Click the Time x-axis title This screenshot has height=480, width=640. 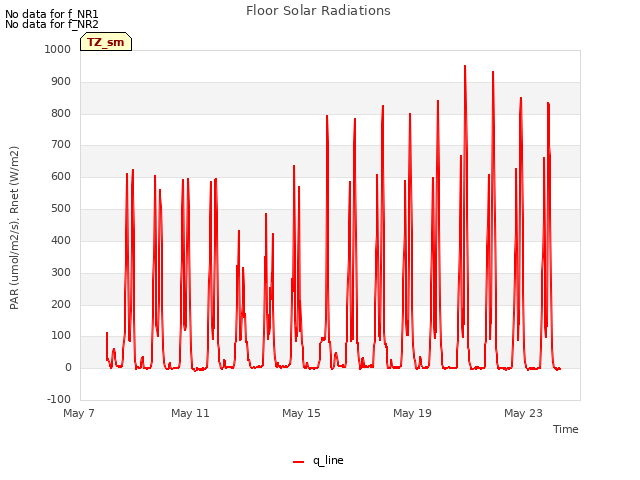pyautogui.click(x=566, y=429)
